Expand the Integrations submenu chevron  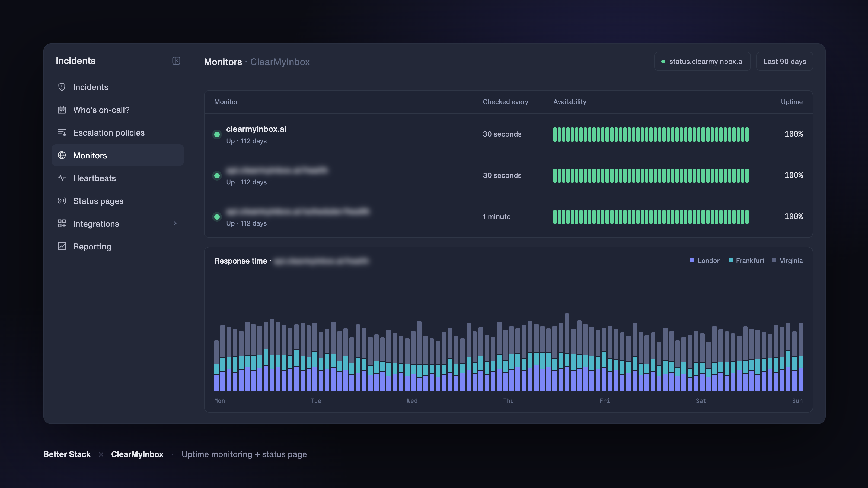point(175,224)
